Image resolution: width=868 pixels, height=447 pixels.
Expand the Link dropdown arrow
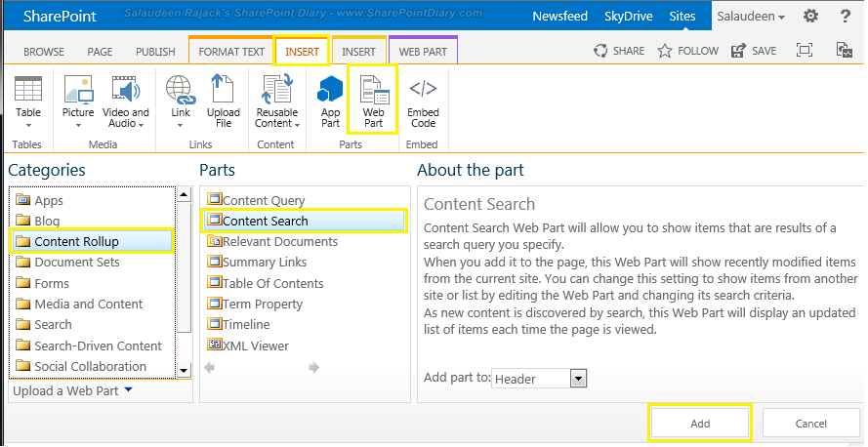(x=181, y=125)
